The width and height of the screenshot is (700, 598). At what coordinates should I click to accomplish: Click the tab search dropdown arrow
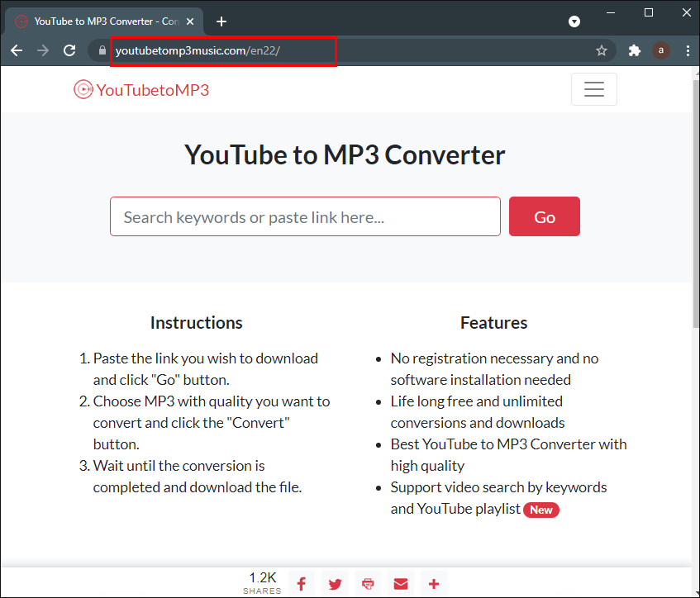[x=574, y=21]
